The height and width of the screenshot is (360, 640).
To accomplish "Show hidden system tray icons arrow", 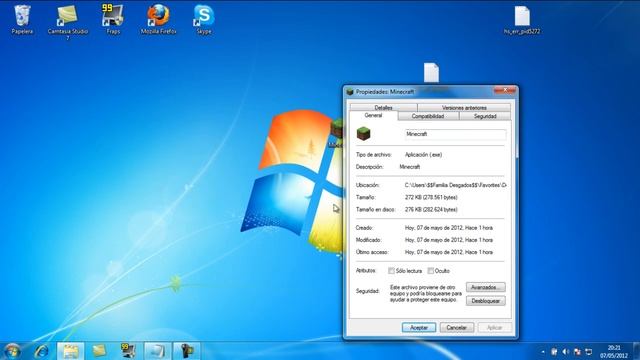I will pyautogui.click(x=543, y=352).
